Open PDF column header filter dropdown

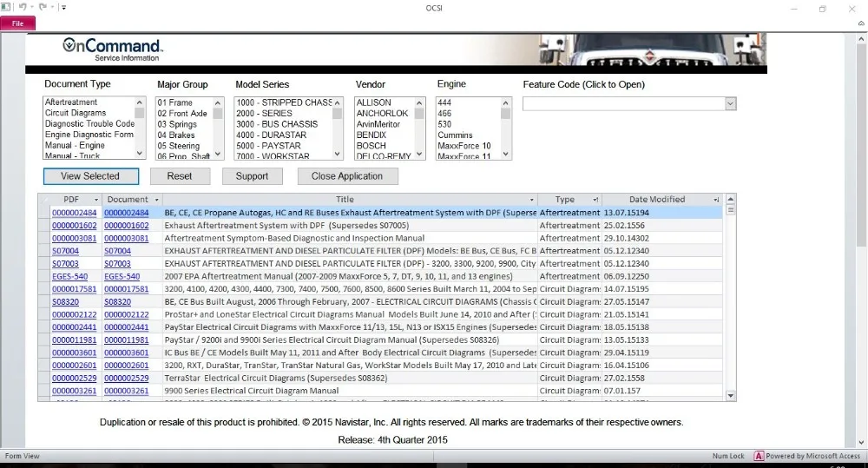click(x=96, y=200)
